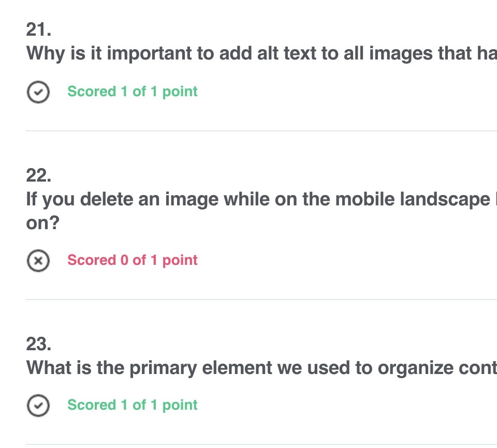
Task: Open question 23 about primary element
Action: point(261,368)
